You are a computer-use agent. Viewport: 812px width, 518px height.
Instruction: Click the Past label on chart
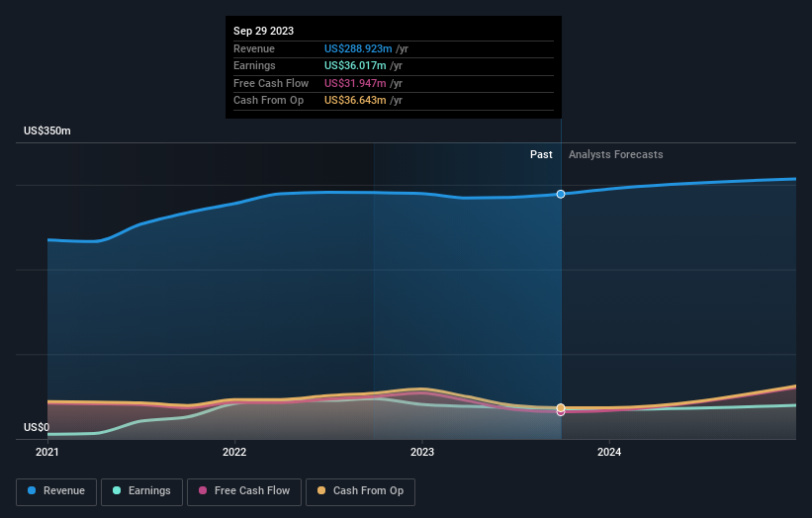pos(541,154)
